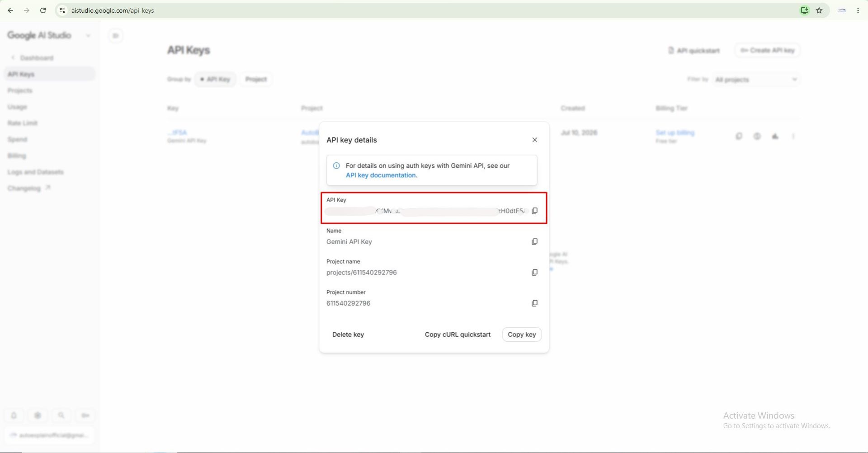Open Projects in the sidebar
This screenshot has height=453, width=868.
point(20,90)
